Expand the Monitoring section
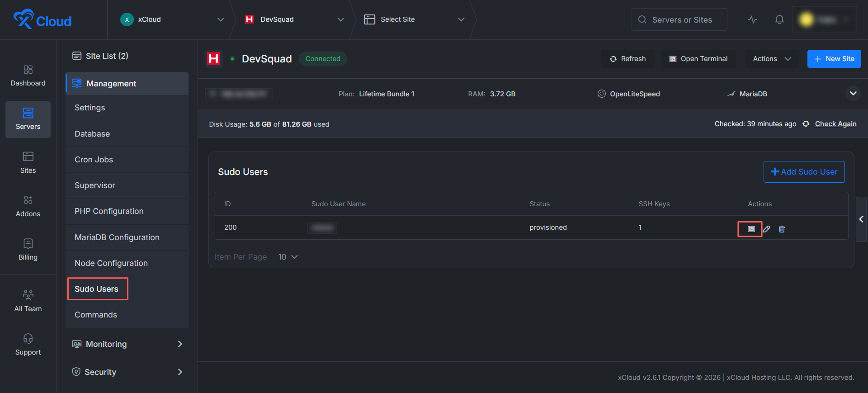 [x=127, y=344]
